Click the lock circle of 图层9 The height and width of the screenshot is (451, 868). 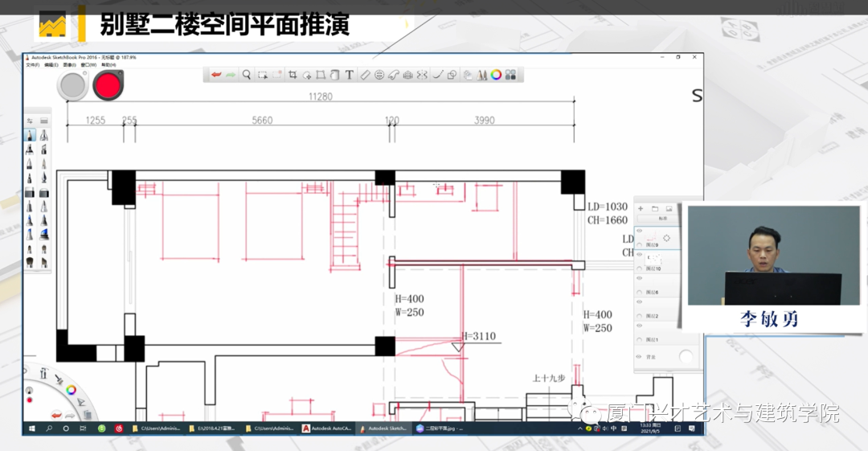(640, 245)
